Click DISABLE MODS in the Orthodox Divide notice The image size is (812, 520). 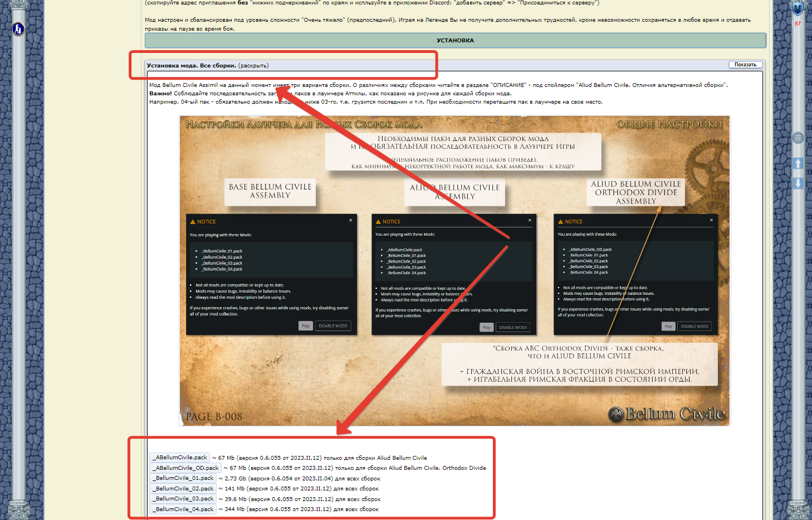(x=694, y=326)
